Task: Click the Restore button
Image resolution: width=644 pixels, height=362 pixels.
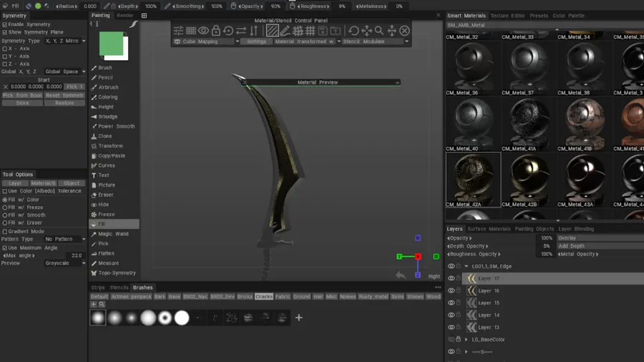Action: (x=65, y=103)
